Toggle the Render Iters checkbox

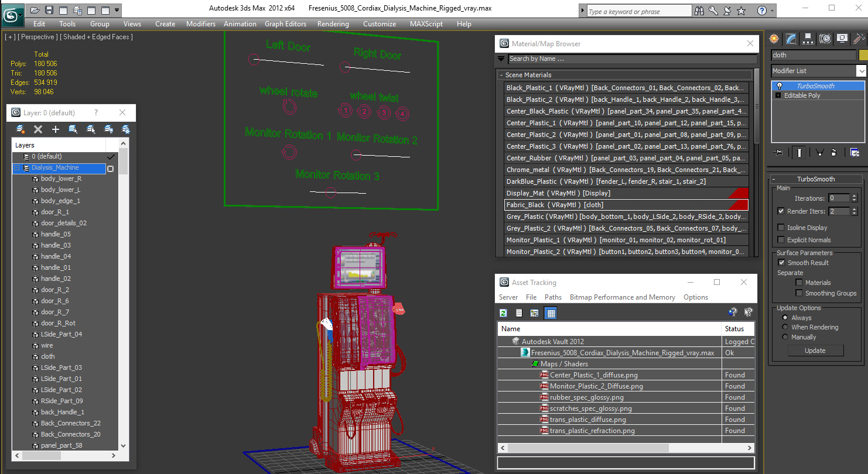click(781, 211)
